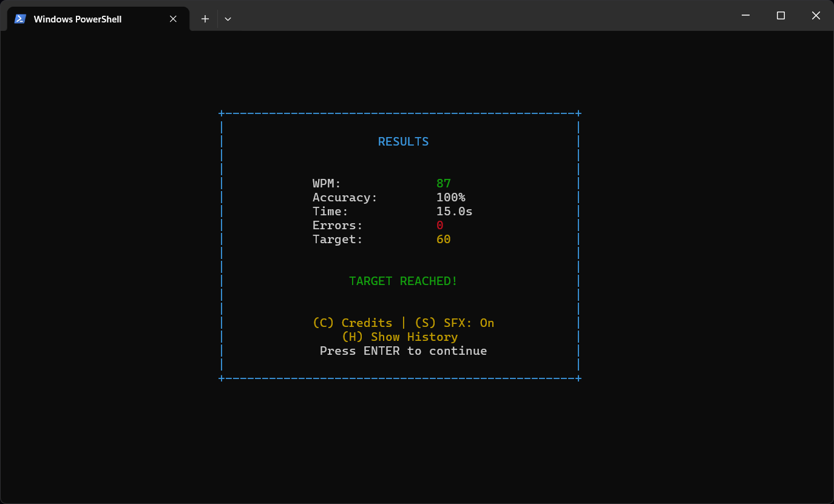Click the RESULTS heading

coord(404,141)
